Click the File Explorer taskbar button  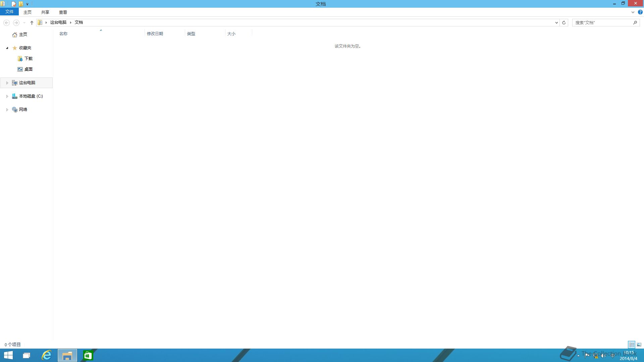click(67, 355)
